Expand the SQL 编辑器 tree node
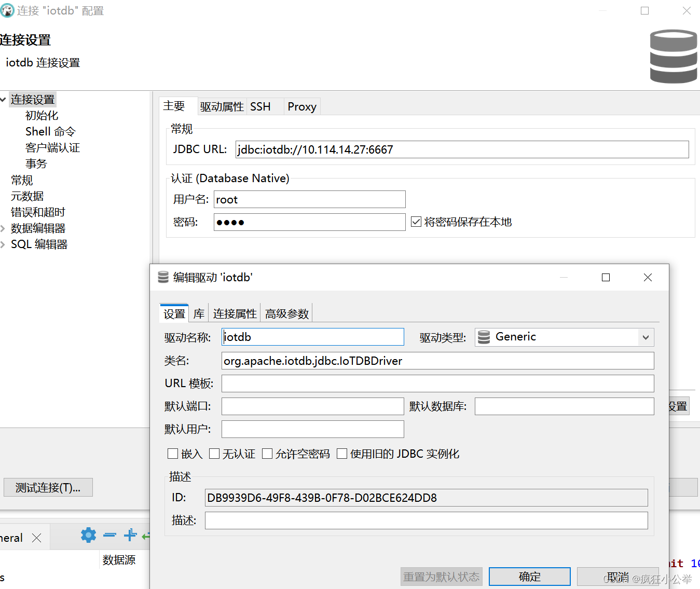The width and height of the screenshot is (700, 589). (3, 244)
